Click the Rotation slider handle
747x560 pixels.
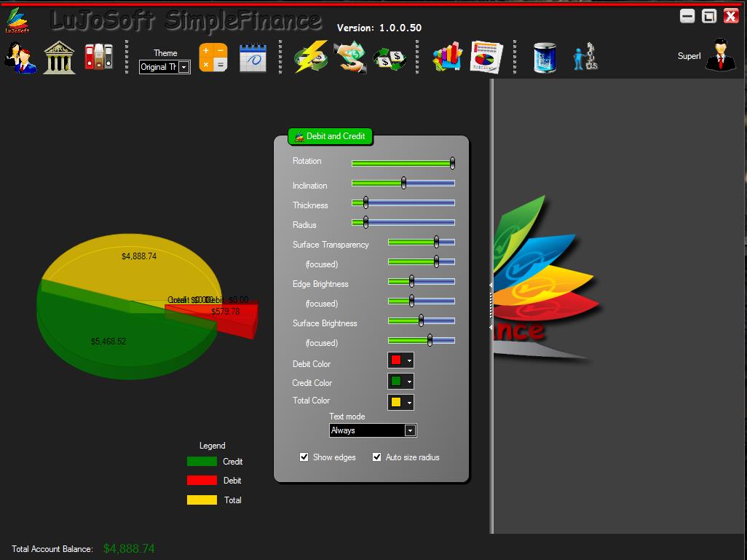452,163
